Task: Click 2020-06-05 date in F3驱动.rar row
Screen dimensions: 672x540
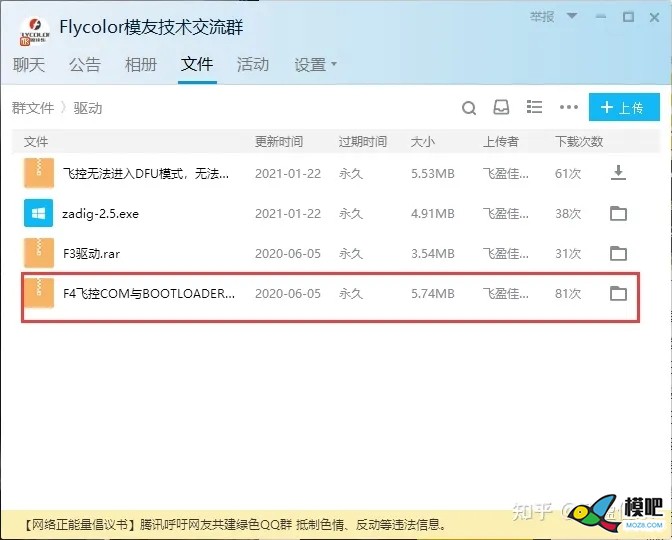Action: tap(288, 253)
